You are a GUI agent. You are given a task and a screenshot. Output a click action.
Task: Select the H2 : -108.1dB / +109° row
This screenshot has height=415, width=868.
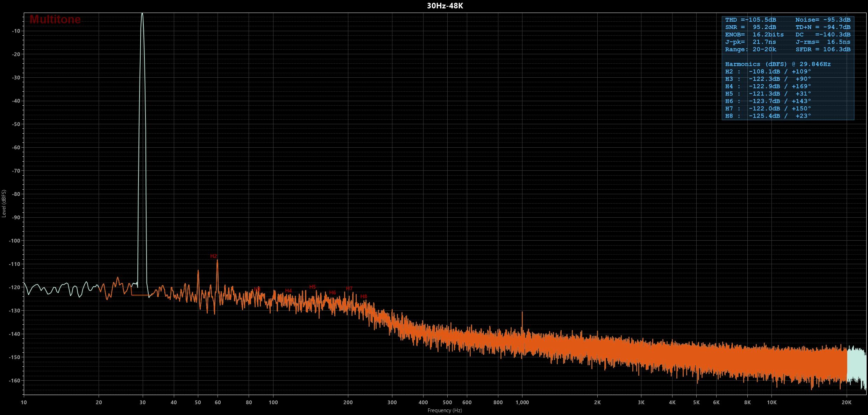[x=768, y=71]
